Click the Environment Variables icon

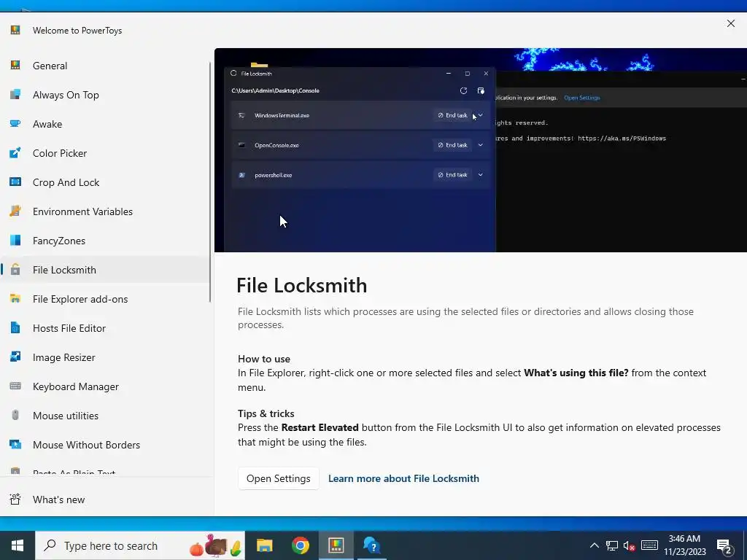pos(15,211)
